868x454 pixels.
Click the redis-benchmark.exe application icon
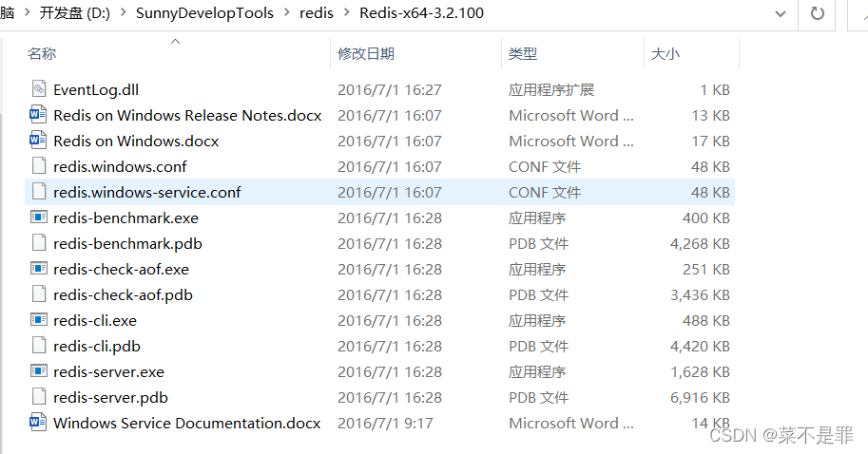point(39,218)
